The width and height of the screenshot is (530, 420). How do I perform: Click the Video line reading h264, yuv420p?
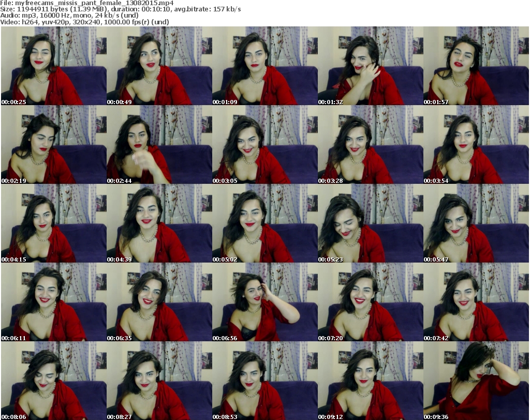pyautogui.click(x=84, y=22)
